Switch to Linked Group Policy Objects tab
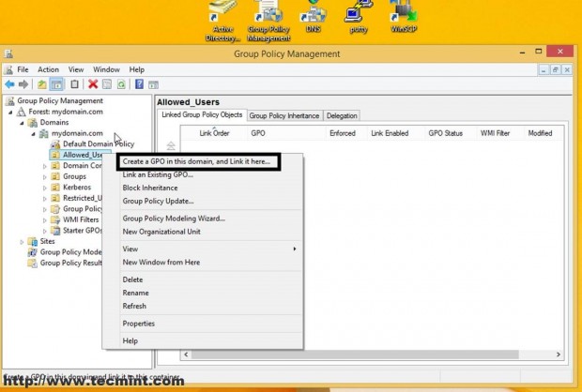Viewport: 582px width, 392px height. pos(202,115)
